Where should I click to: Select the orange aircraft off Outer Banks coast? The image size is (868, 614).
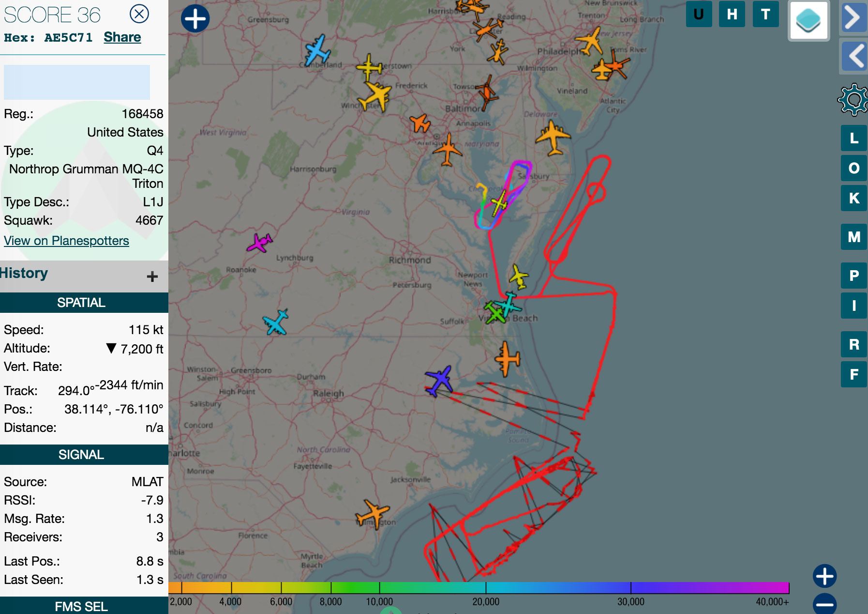coord(507,359)
